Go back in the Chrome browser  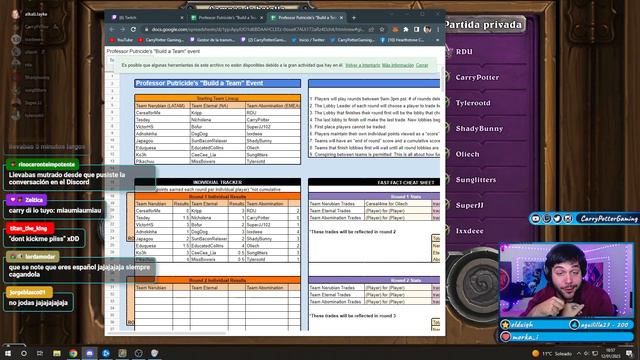point(112,29)
